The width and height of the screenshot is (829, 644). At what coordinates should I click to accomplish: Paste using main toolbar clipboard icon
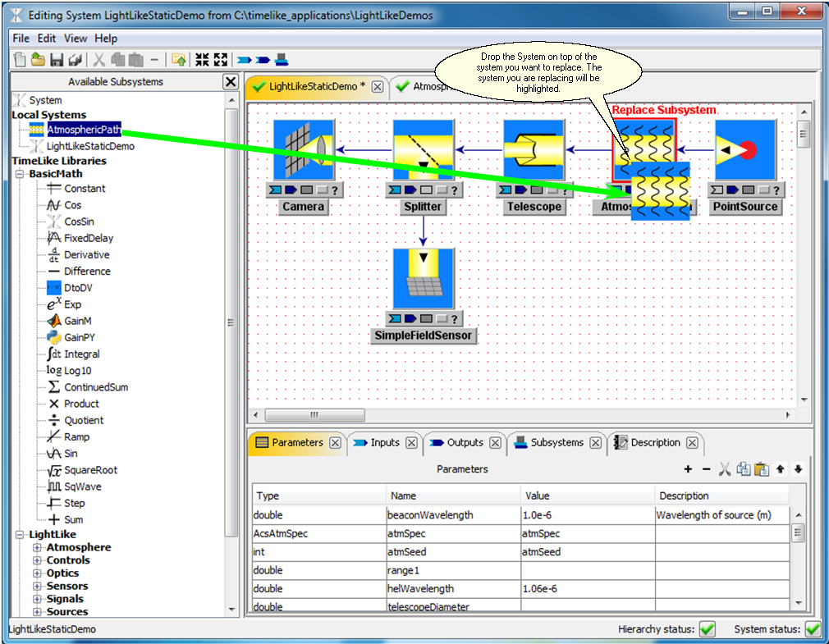136,60
